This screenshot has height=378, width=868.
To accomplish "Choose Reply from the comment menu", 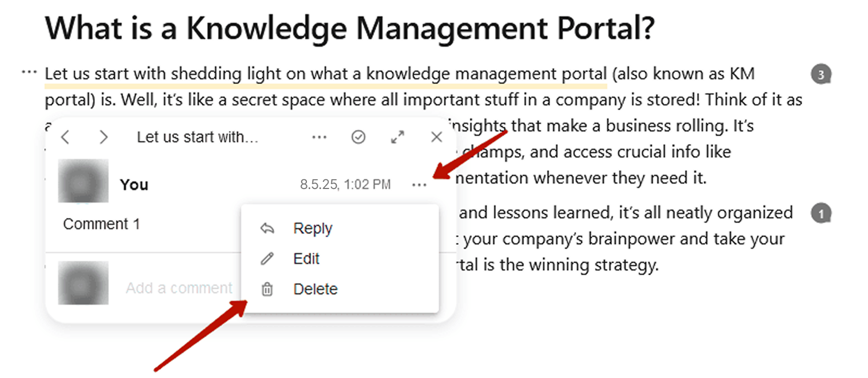I will (312, 228).
